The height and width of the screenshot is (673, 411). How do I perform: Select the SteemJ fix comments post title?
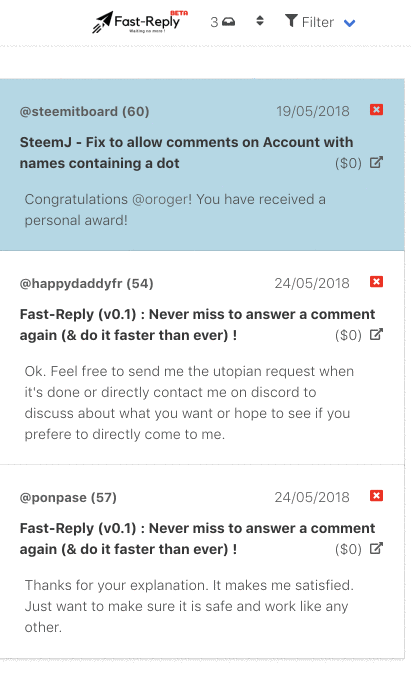[x=187, y=153]
